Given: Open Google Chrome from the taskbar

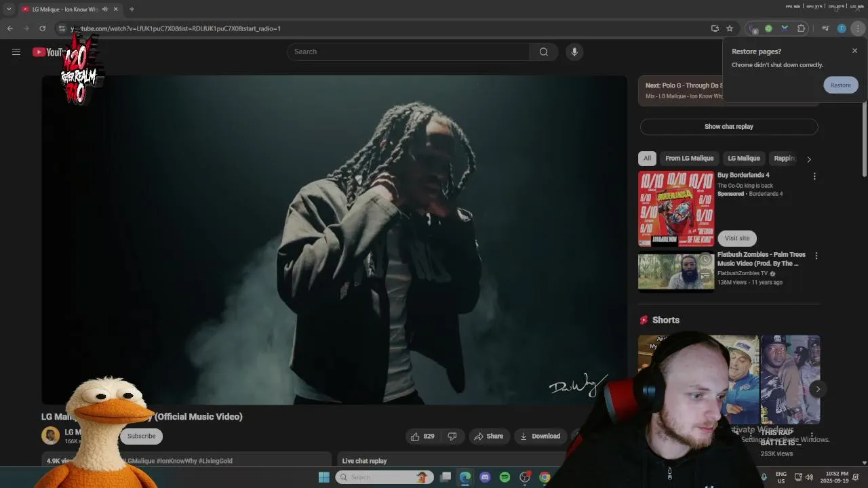Looking at the screenshot, I should pos(545,477).
